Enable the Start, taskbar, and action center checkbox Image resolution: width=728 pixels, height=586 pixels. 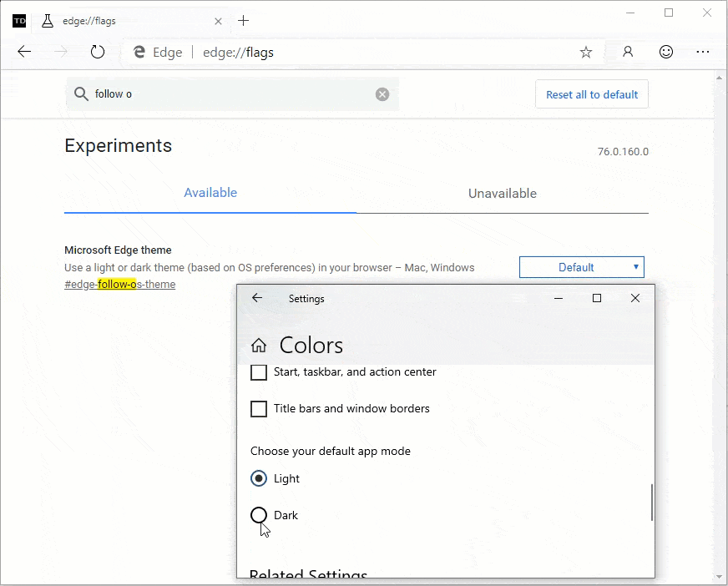pyautogui.click(x=259, y=371)
